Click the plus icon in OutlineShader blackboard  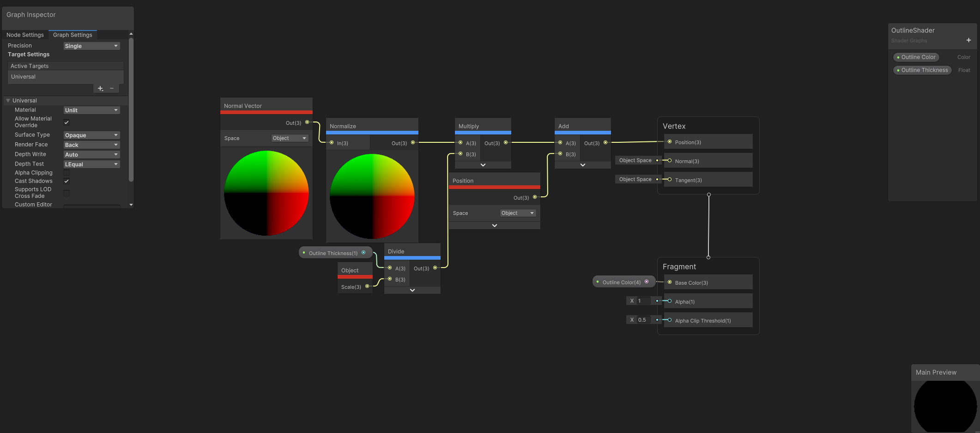[968, 40]
